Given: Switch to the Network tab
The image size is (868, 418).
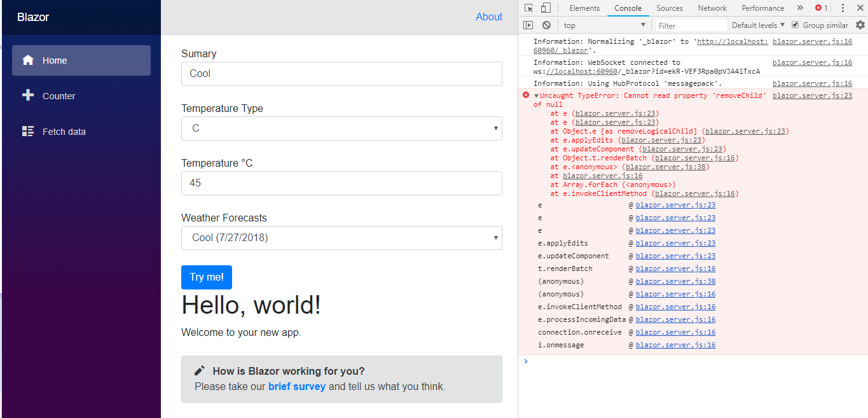Looking at the screenshot, I should pos(712,8).
